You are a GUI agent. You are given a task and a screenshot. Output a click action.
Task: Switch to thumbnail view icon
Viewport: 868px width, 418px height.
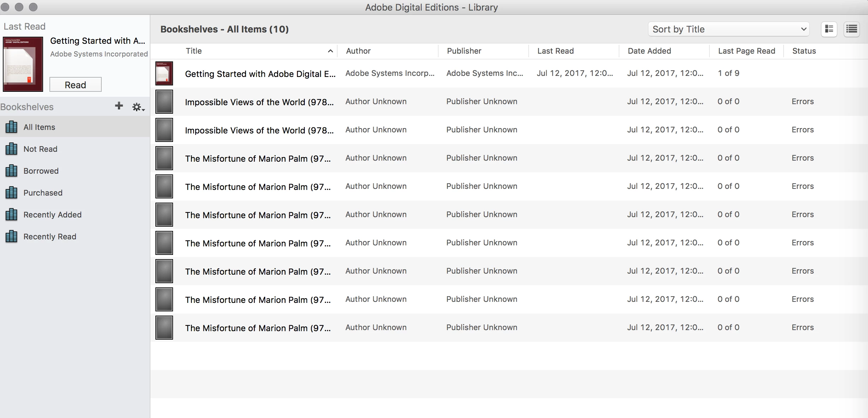pyautogui.click(x=829, y=29)
